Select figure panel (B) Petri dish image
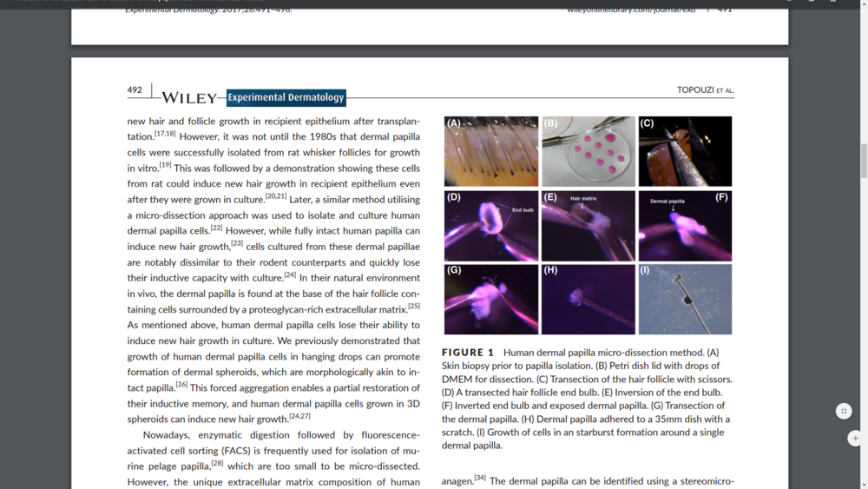This screenshot has height=489, width=868. (589, 151)
